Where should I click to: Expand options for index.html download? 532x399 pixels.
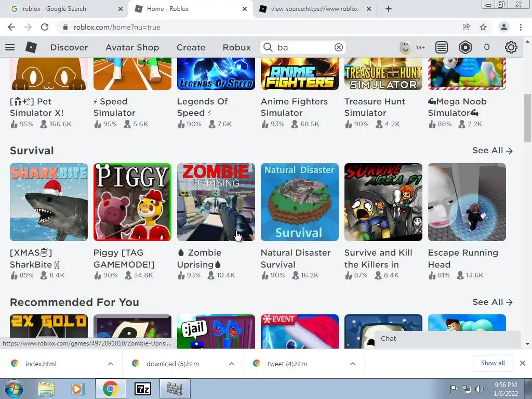(x=111, y=364)
